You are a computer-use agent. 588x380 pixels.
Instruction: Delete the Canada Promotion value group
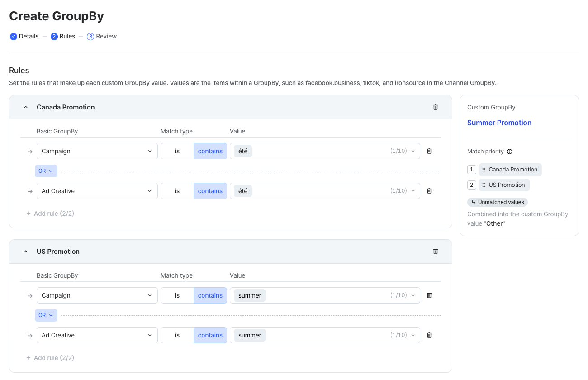coord(436,107)
